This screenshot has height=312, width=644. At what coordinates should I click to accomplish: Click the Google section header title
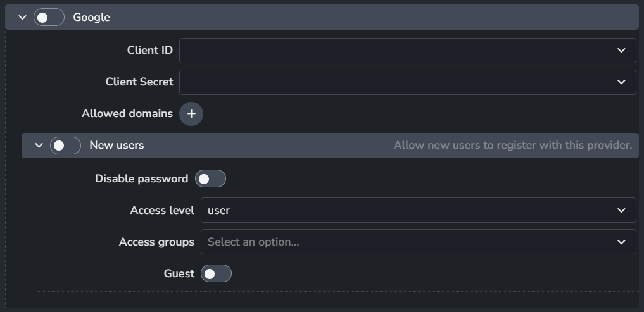pyautogui.click(x=92, y=18)
